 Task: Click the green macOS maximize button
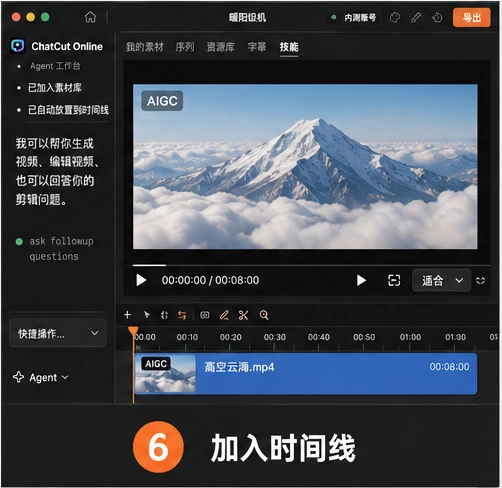pos(45,17)
